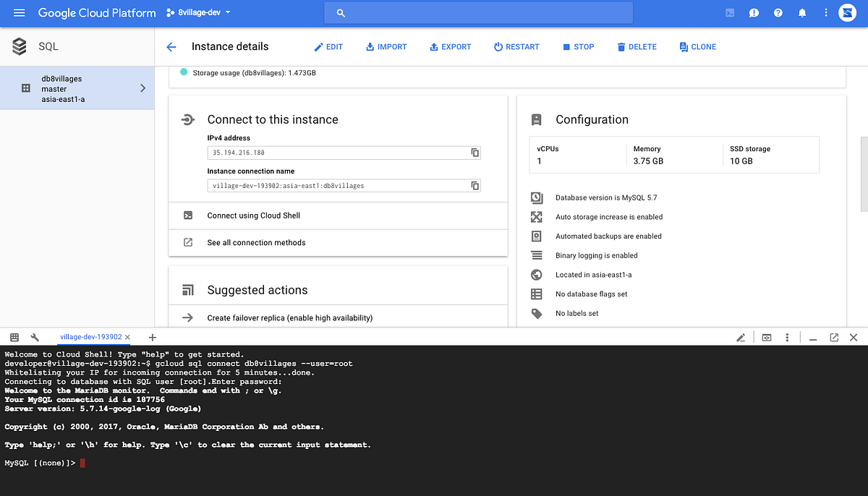Open Google Cloud help icon
868x496 pixels.
[778, 12]
